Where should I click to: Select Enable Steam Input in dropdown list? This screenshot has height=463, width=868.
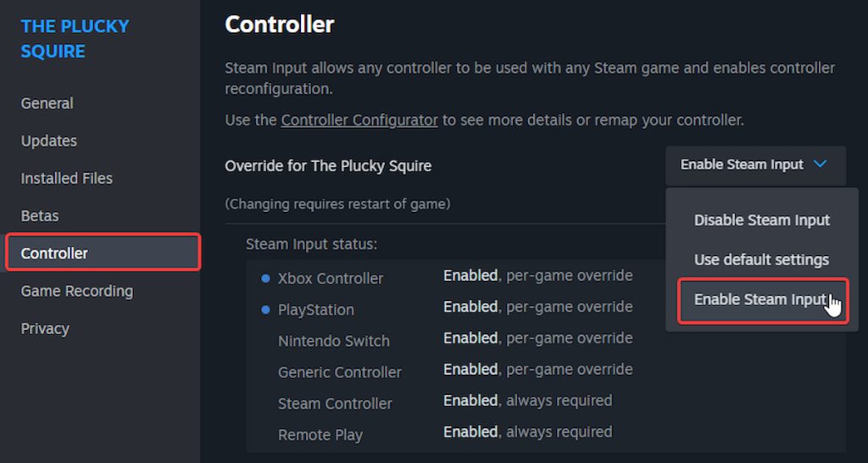[761, 299]
